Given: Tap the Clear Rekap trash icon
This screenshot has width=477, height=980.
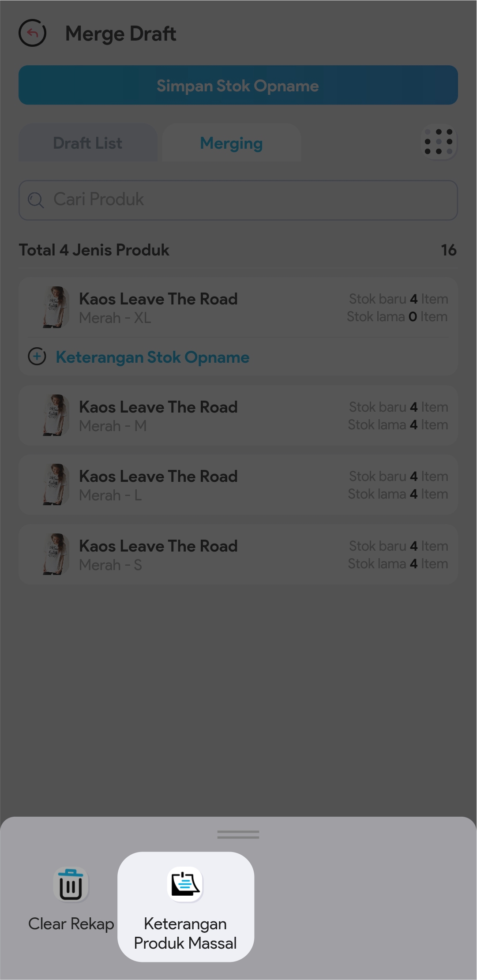Looking at the screenshot, I should (x=71, y=885).
